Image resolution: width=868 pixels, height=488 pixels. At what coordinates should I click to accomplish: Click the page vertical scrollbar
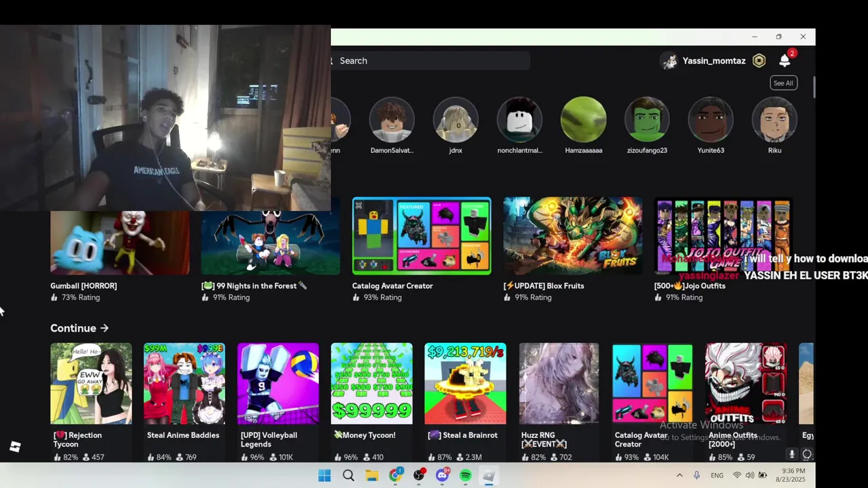tap(813, 87)
